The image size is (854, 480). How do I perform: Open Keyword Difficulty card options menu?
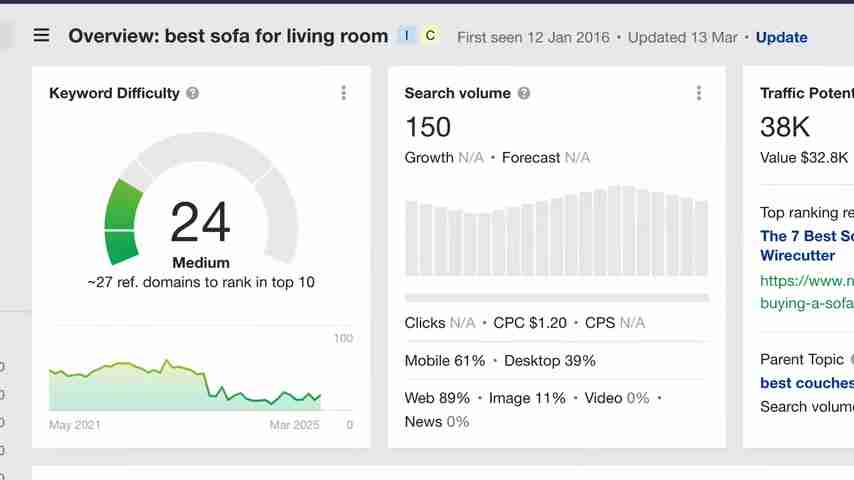point(343,93)
